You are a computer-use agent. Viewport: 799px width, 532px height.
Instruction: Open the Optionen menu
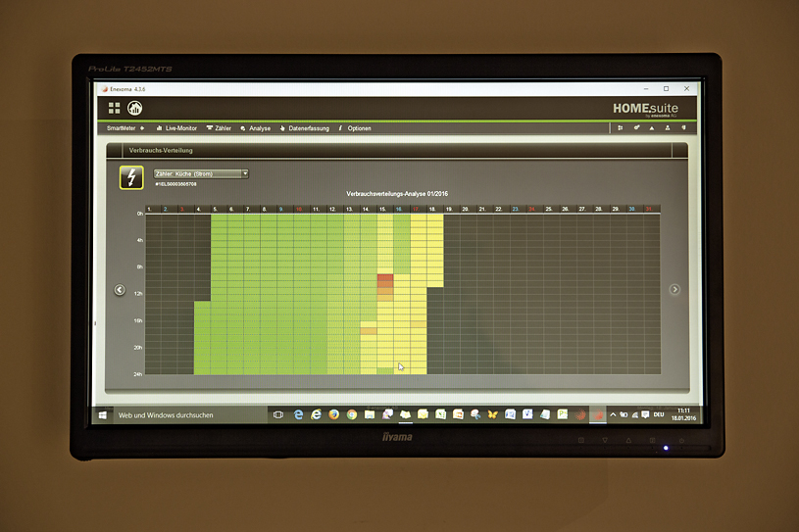point(355,128)
